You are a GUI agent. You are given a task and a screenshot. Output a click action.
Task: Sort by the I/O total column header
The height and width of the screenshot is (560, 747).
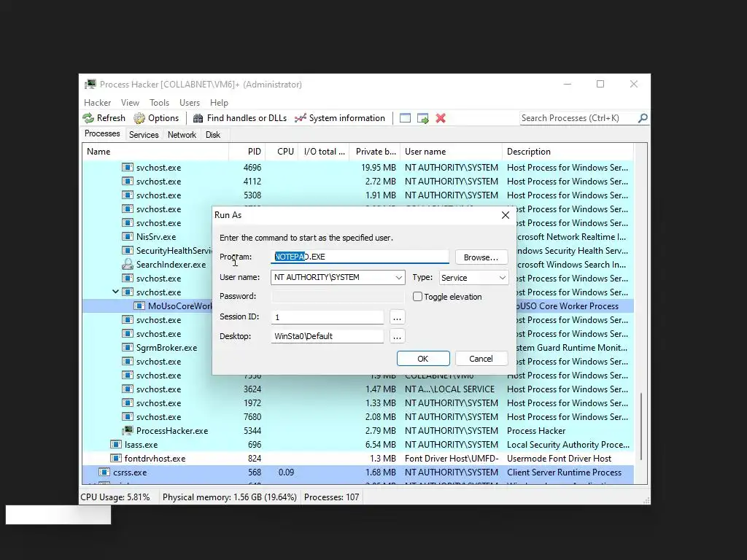click(x=323, y=152)
